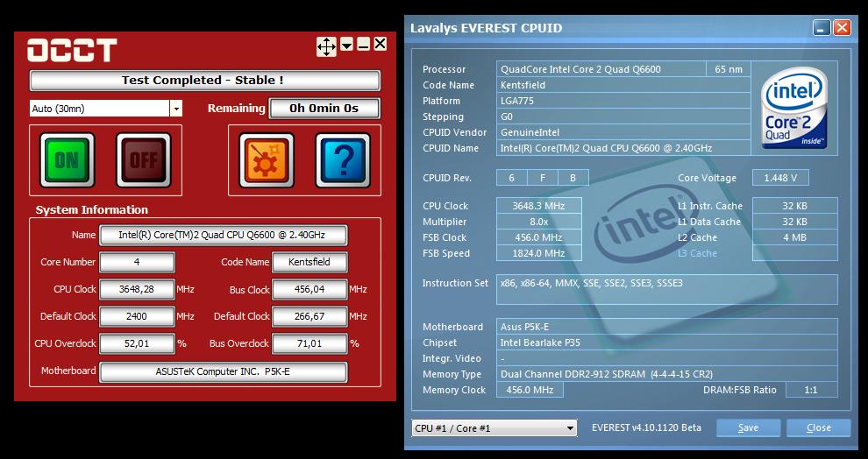This screenshot has width=868, height=459.
Task: Minimize the OCCT window
Action: point(363,45)
